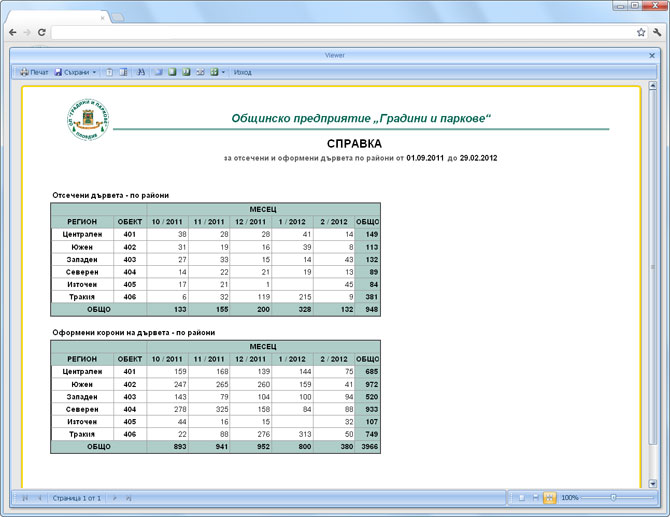The width and height of the screenshot is (670, 517).
Task: Go to the first page in status bar
Action: point(25,498)
